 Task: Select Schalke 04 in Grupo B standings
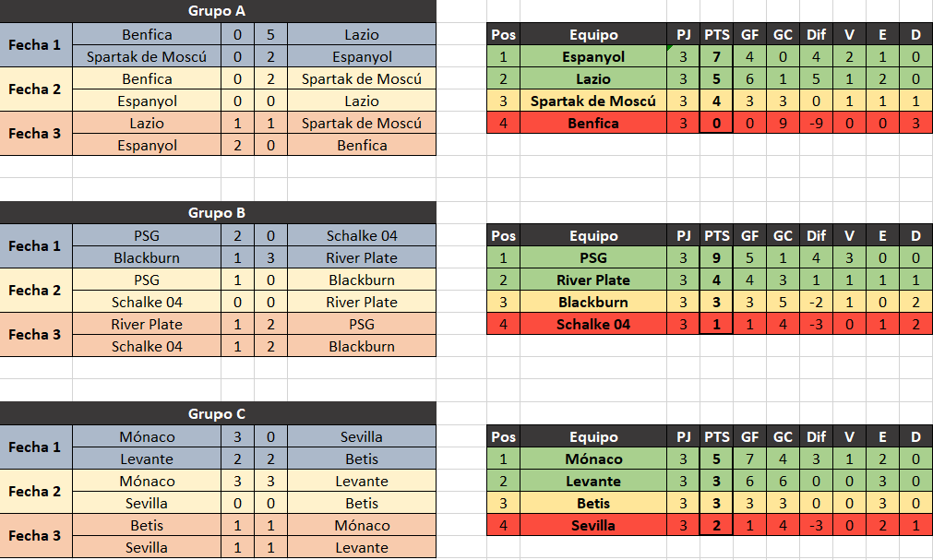(593, 325)
